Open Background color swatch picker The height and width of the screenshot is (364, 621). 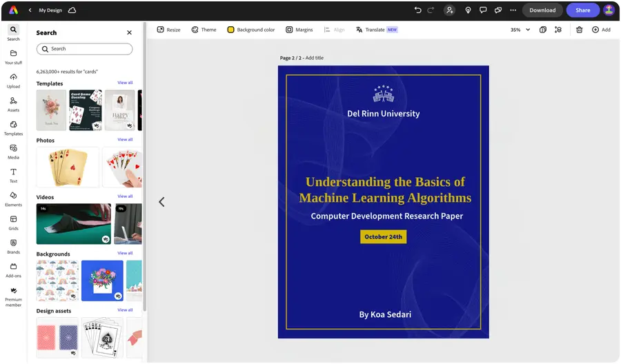[x=251, y=30]
